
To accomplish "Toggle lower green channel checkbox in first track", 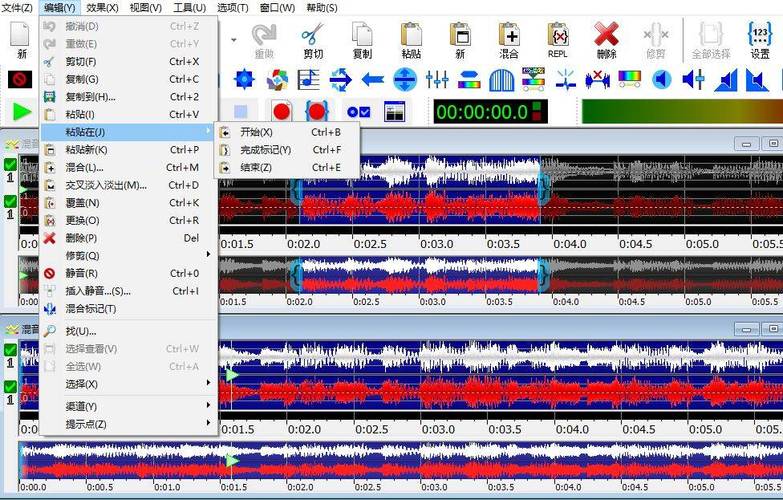I will pos(10,201).
